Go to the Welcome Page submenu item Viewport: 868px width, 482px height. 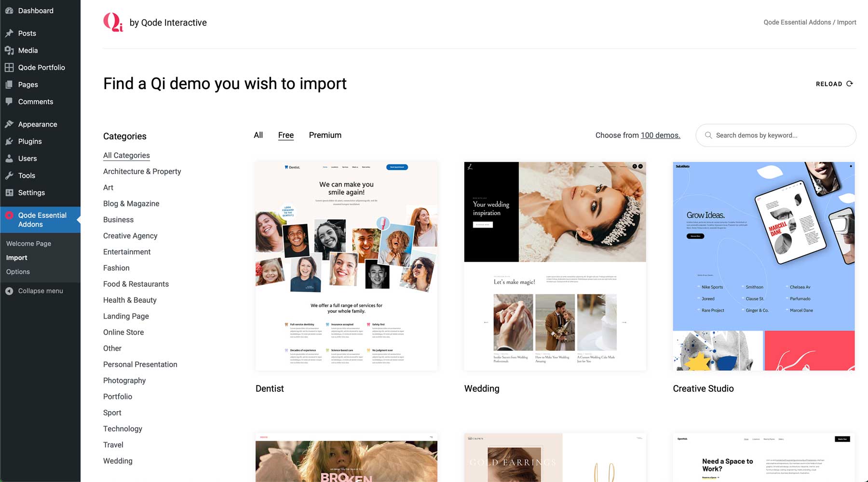[x=28, y=243]
